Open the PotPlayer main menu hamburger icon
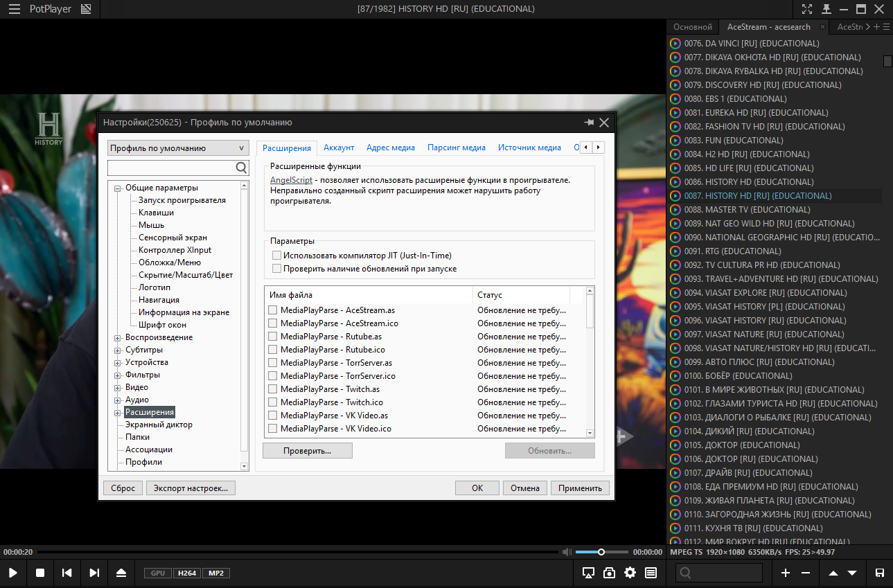This screenshot has height=588, width=893. (x=14, y=9)
